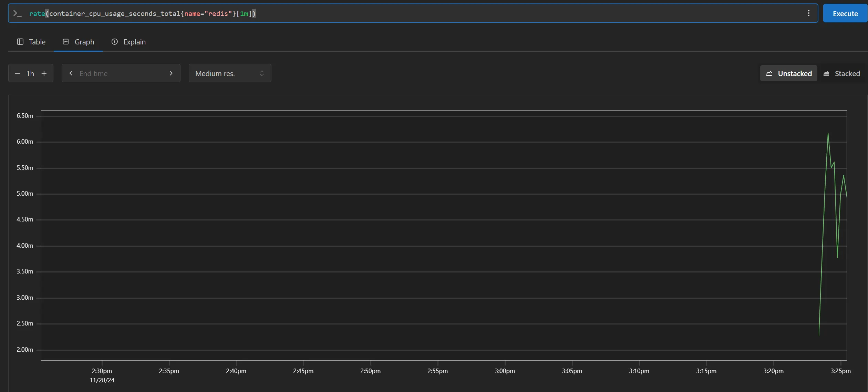Viewport: 868px width, 392px height.
Task: Click the 1h range value
Action: [x=30, y=73]
